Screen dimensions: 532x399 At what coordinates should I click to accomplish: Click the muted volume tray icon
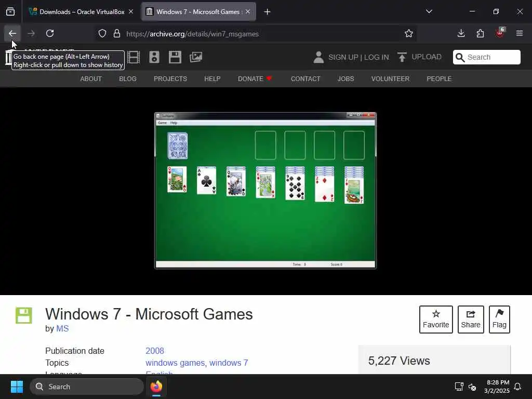tap(472, 387)
